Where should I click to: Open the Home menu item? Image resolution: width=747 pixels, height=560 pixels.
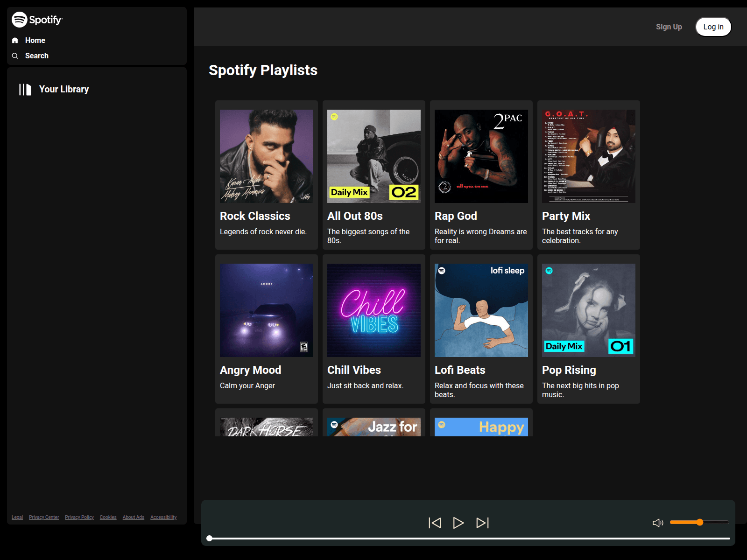[x=35, y=41]
